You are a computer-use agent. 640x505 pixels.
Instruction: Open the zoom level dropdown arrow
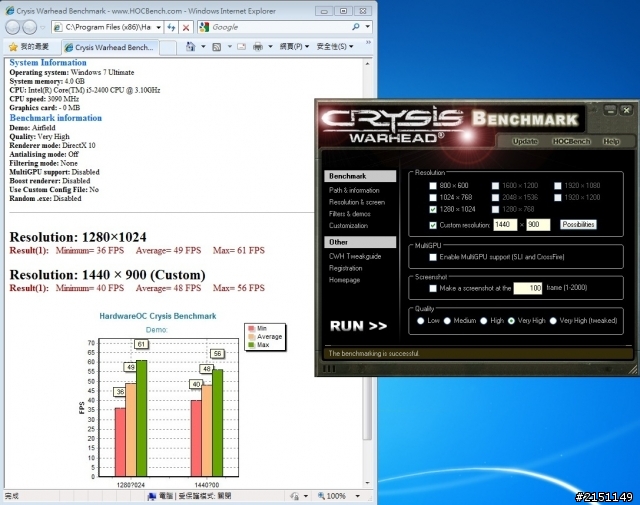click(x=358, y=496)
